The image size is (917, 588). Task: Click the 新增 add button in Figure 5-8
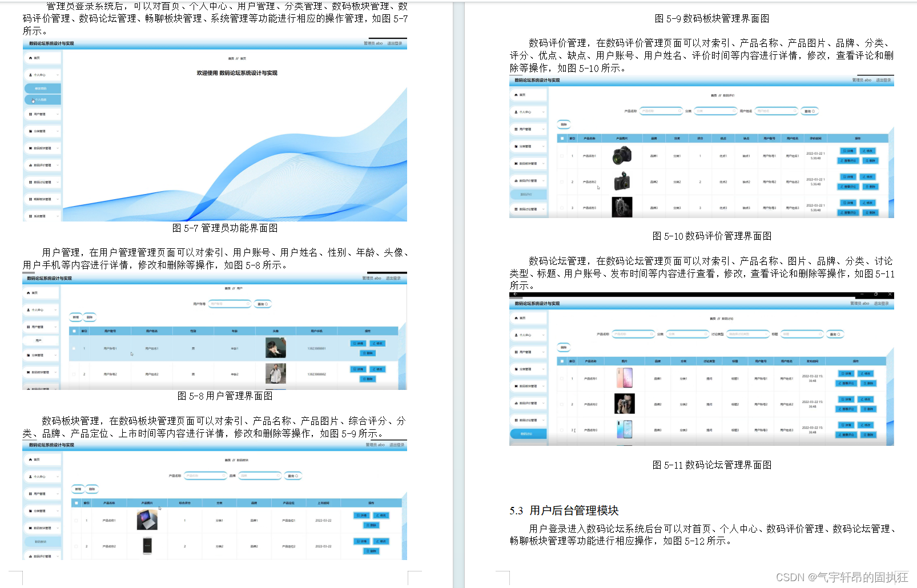(76, 317)
